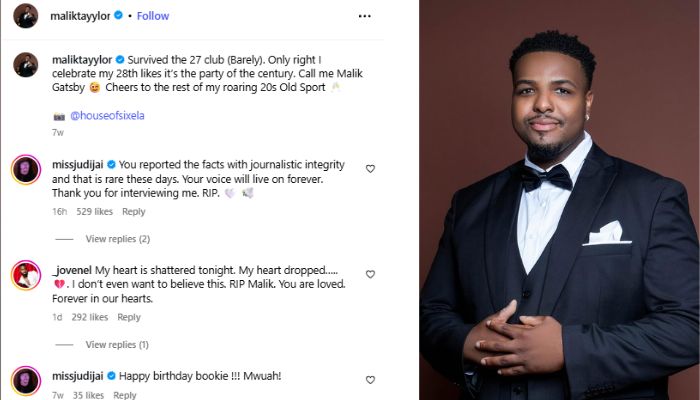Reply to _jovenel's comment

click(x=129, y=318)
